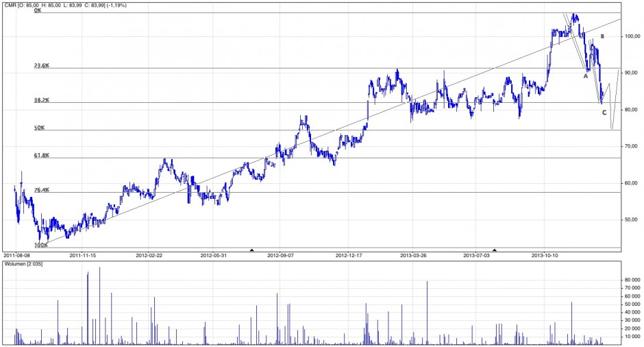Image resolution: width=644 pixels, height=347 pixels.
Task: Click the 2011-08-08 date label
Action: 25,255
